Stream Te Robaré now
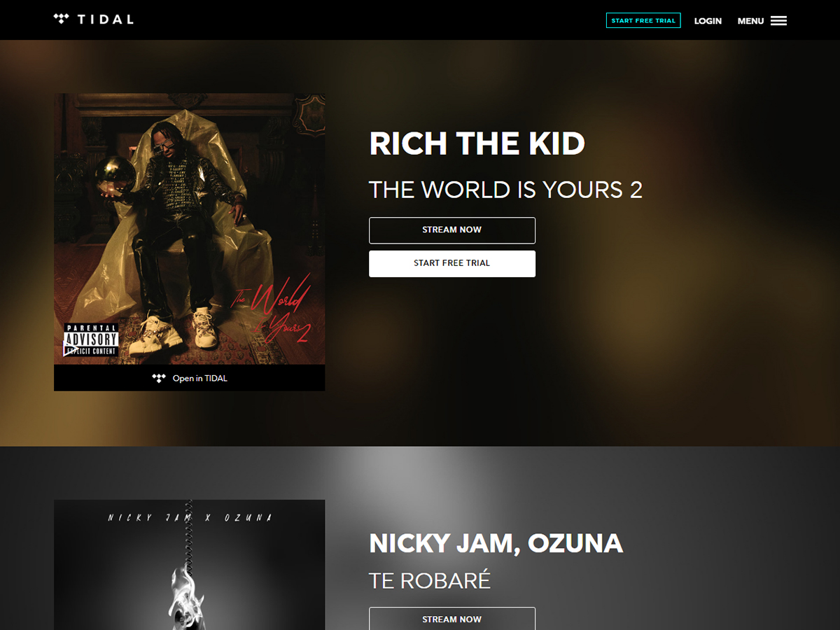Image resolution: width=840 pixels, height=630 pixels. (x=452, y=619)
